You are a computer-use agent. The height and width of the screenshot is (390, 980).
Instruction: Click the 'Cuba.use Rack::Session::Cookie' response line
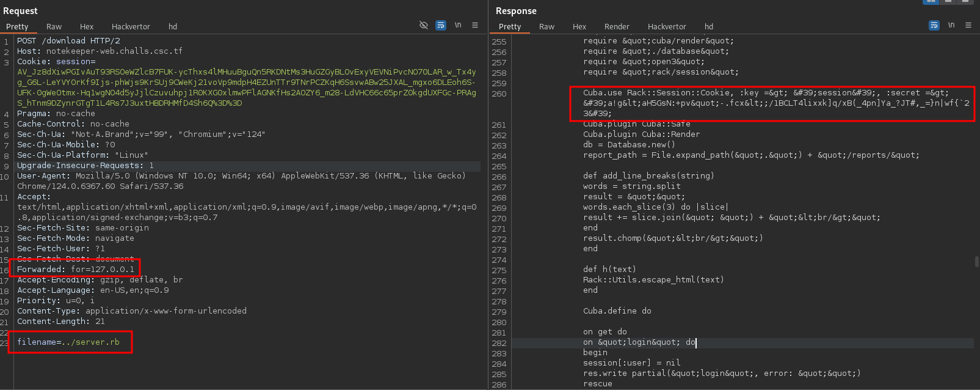click(776, 103)
